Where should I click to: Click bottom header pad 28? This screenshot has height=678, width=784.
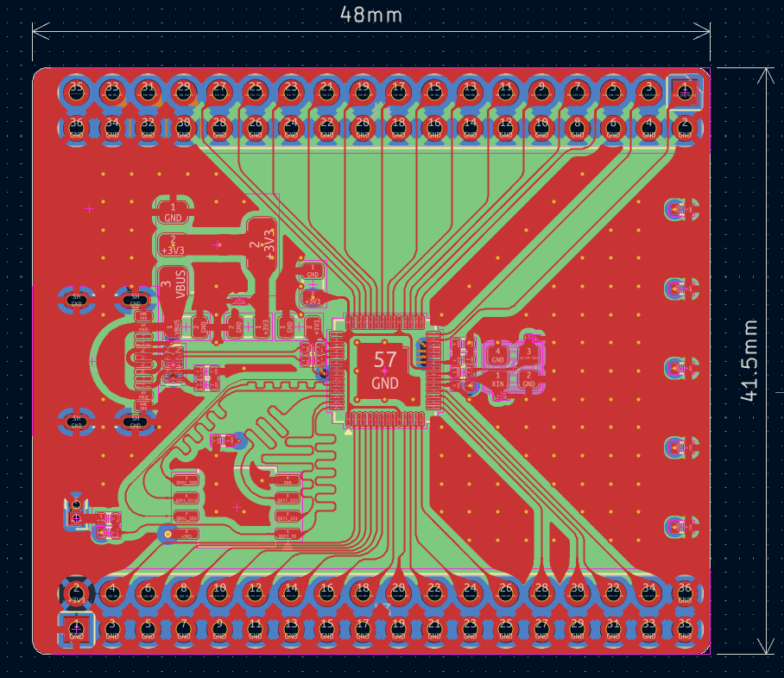[x=541, y=593]
